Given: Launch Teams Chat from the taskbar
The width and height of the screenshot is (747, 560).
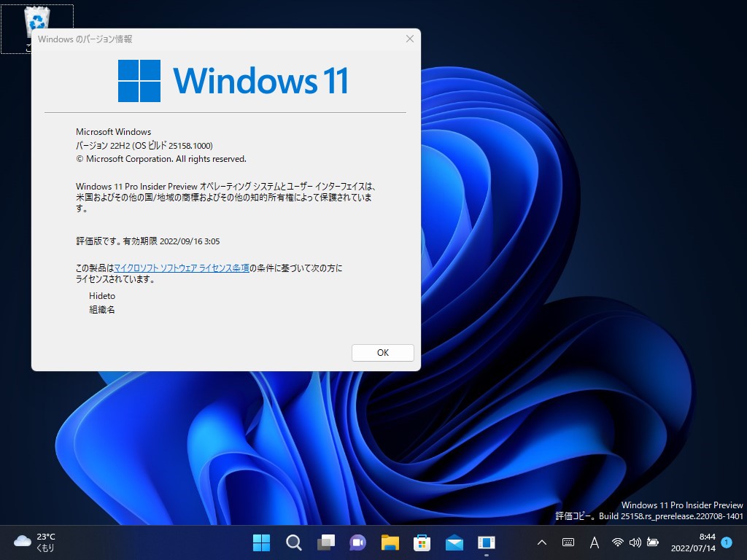Looking at the screenshot, I should [x=357, y=542].
